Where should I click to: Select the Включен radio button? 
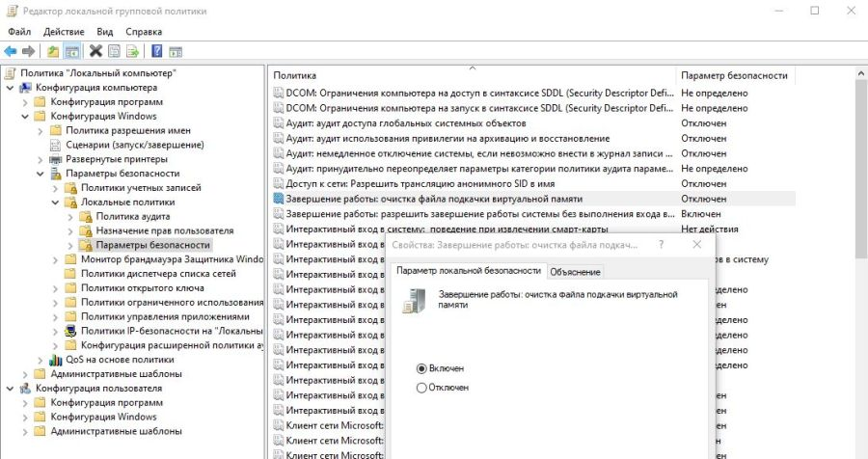(421, 368)
